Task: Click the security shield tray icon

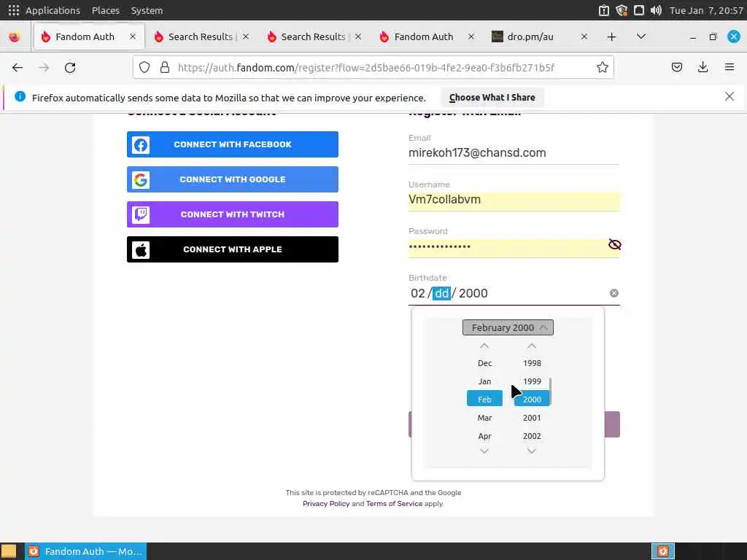Action: tap(622, 10)
